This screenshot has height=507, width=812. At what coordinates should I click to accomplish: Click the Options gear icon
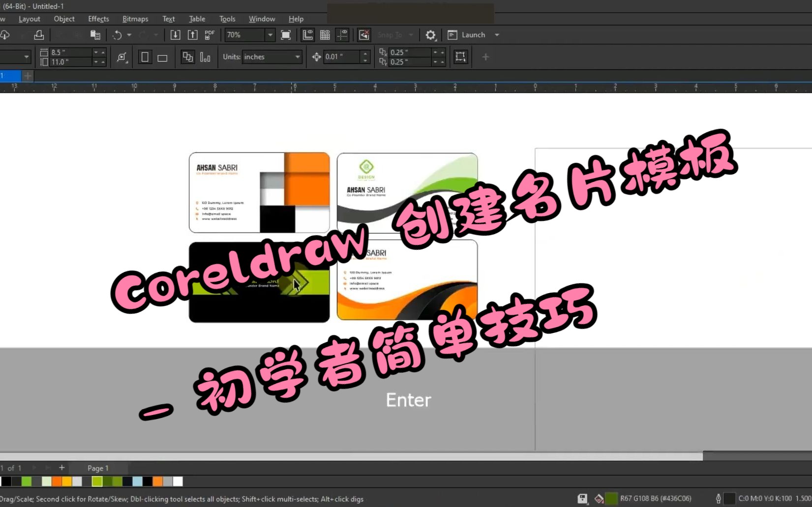430,35
